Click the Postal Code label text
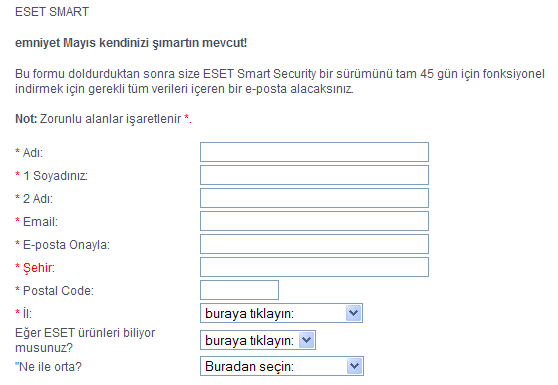 click(x=58, y=291)
